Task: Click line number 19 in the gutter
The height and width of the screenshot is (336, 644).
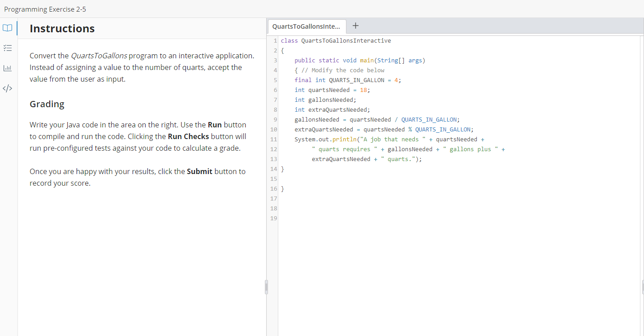Action: tap(273, 218)
